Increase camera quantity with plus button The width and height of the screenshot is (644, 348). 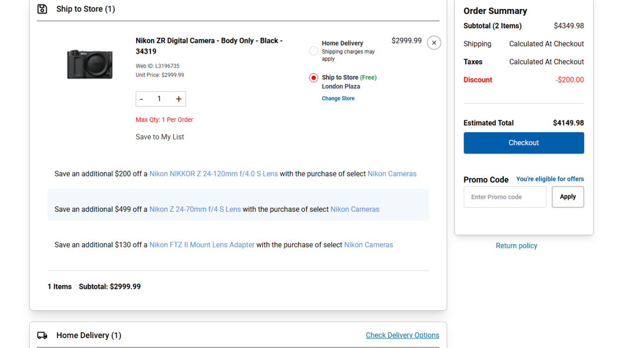point(178,99)
